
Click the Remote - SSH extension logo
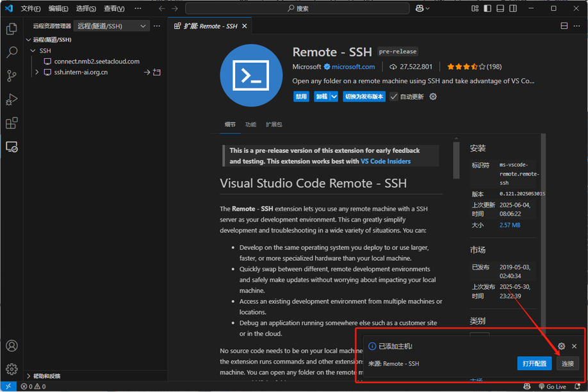pos(251,76)
